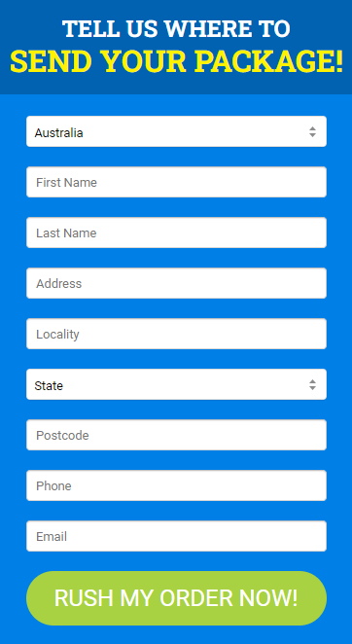The width and height of the screenshot is (352, 644).
Task: Focus the First Name field
Action: point(176,182)
